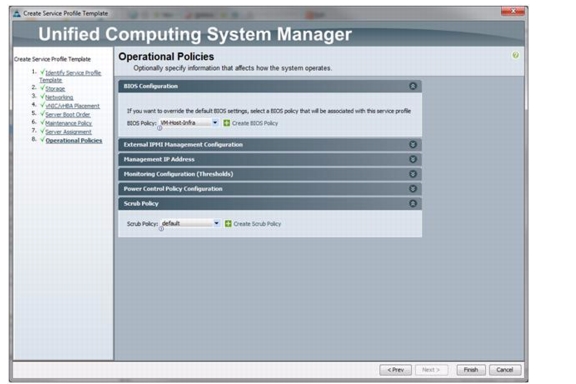Go to the Networking step

point(59,97)
